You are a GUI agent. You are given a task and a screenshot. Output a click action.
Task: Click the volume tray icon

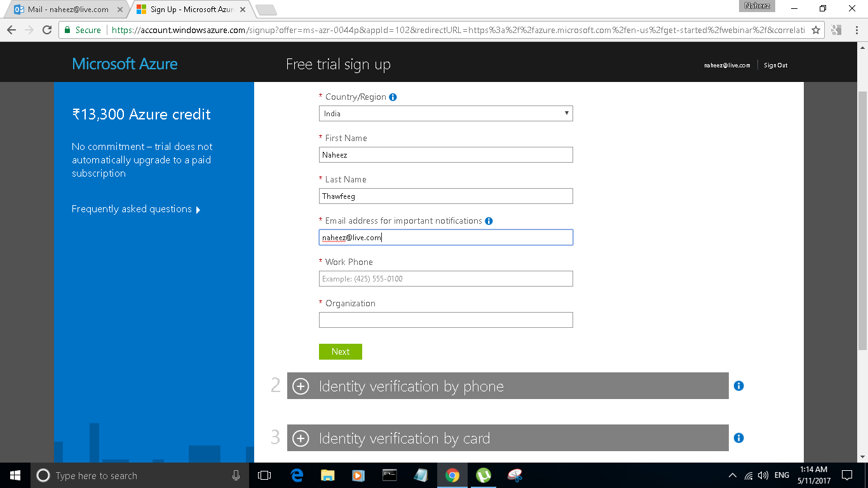point(763,475)
